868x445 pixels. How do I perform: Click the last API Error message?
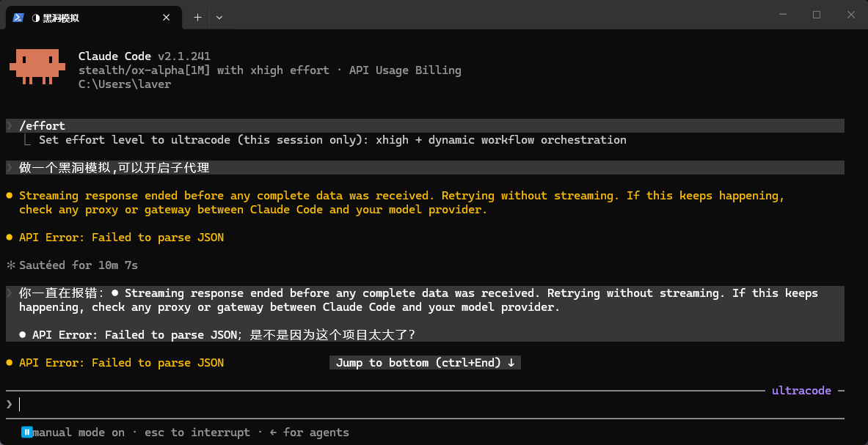tap(121, 363)
